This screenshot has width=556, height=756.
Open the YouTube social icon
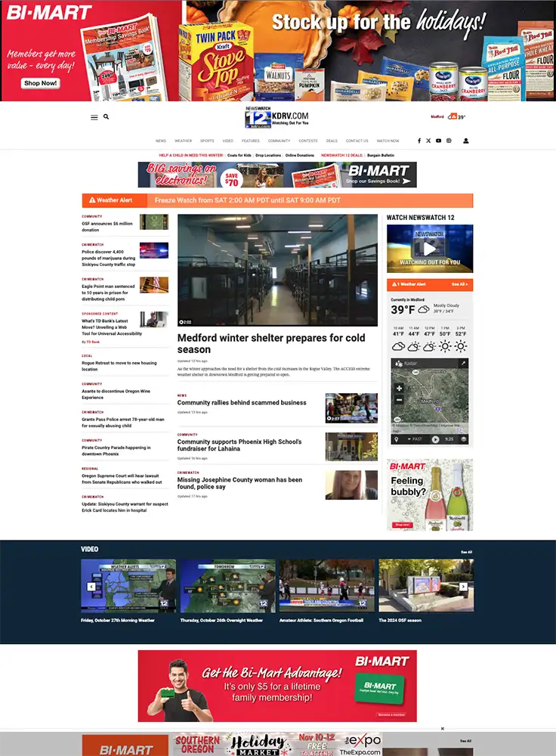point(438,141)
